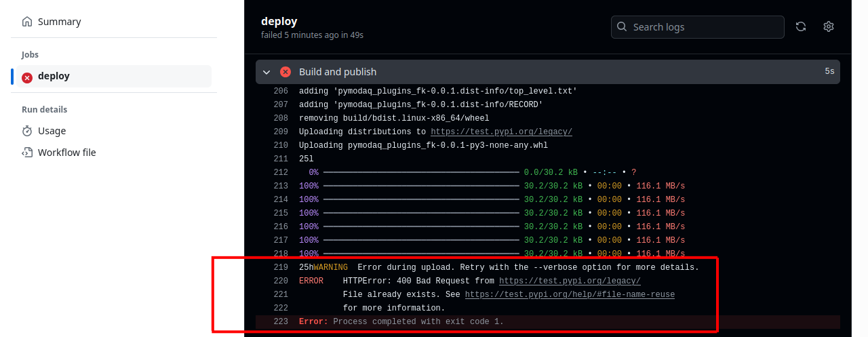Click the 0% progress bar on line 212

(421, 172)
